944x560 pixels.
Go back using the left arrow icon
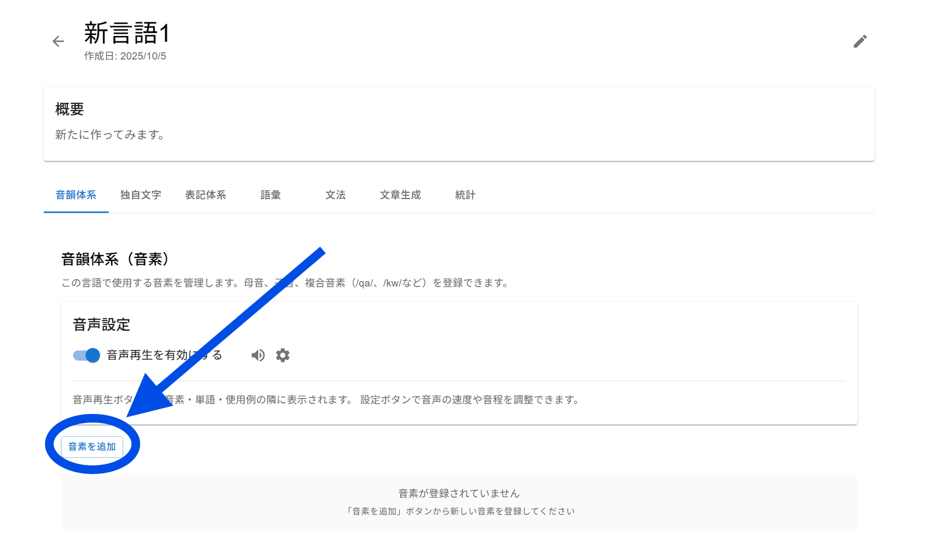[58, 41]
